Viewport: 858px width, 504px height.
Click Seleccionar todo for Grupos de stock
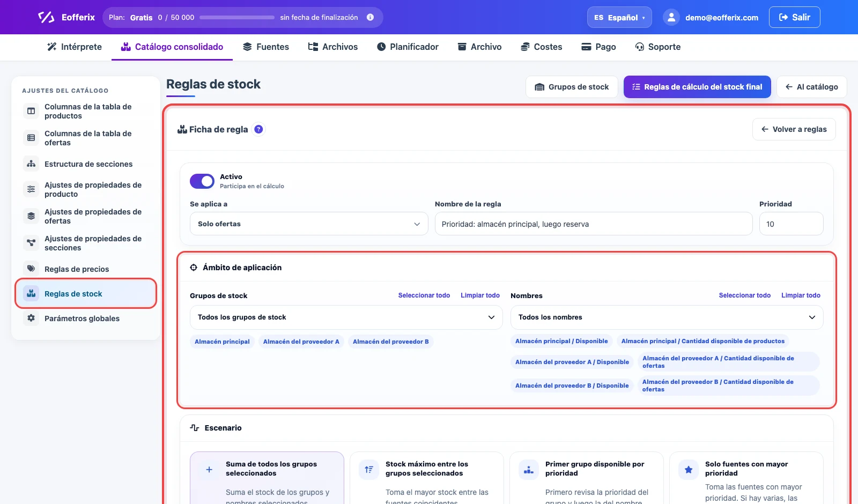click(424, 295)
